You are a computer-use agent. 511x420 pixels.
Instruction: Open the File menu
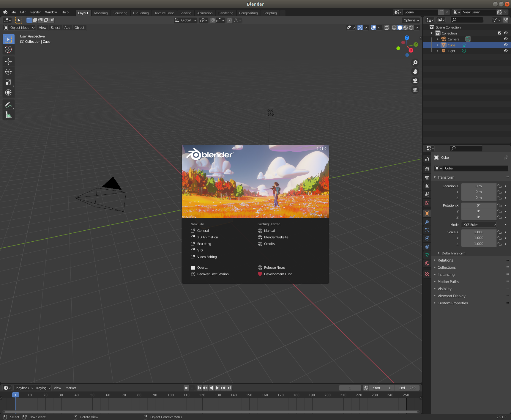13,12
